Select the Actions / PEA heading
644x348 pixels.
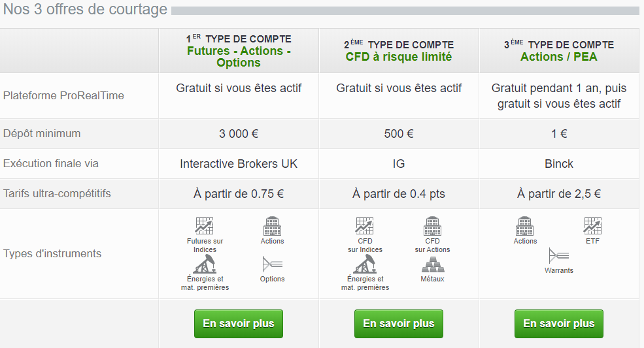coord(559,57)
